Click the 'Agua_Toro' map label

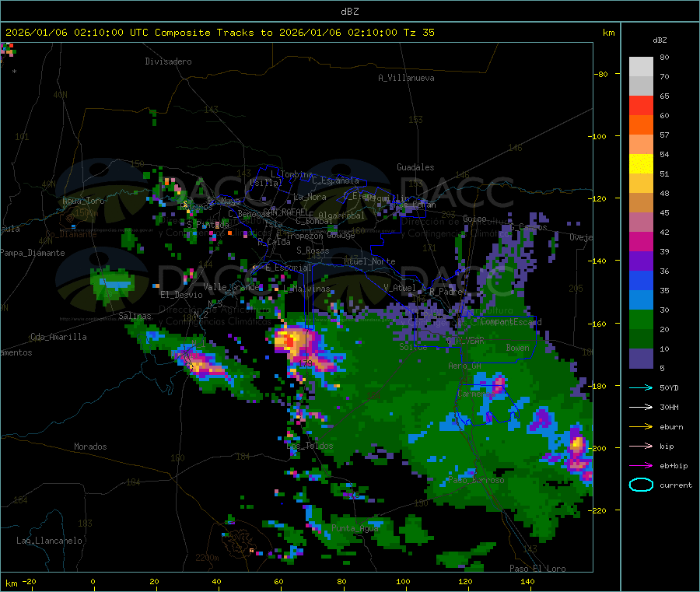pos(83,201)
